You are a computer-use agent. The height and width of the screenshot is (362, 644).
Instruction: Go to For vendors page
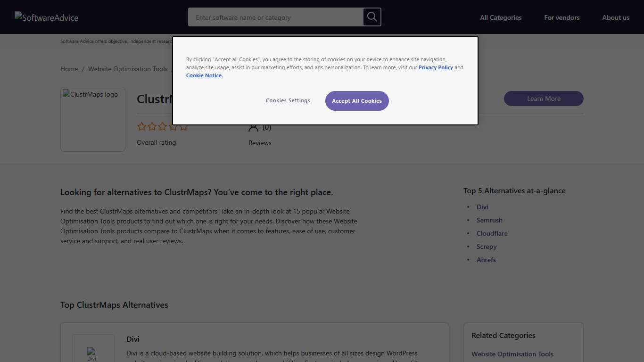click(x=561, y=17)
